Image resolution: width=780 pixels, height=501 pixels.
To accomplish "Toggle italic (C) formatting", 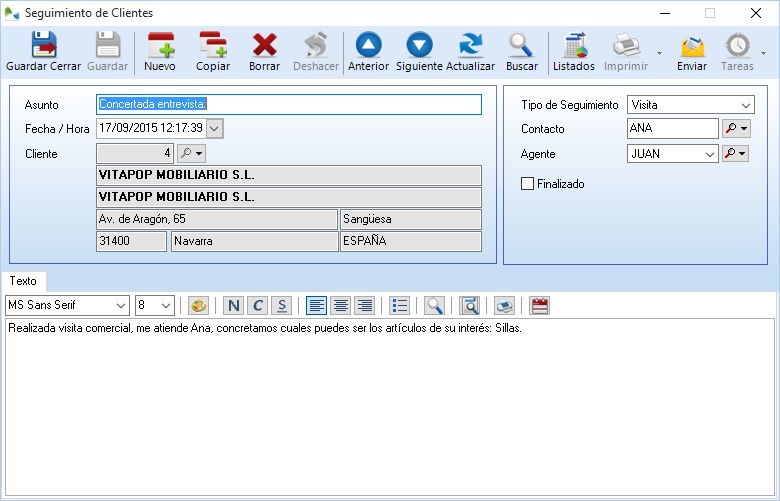I will pos(257,305).
